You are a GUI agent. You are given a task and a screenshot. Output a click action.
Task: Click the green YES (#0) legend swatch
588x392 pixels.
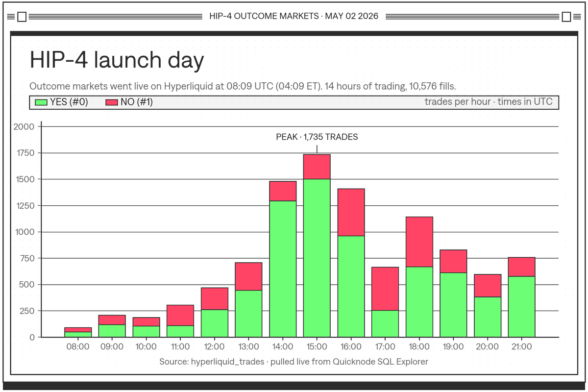[42, 102]
